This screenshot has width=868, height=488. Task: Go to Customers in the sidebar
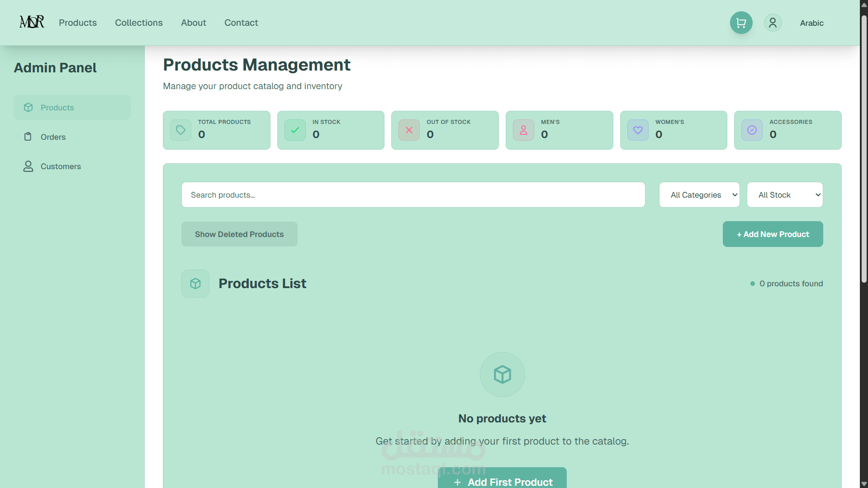(x=61, y=166)
